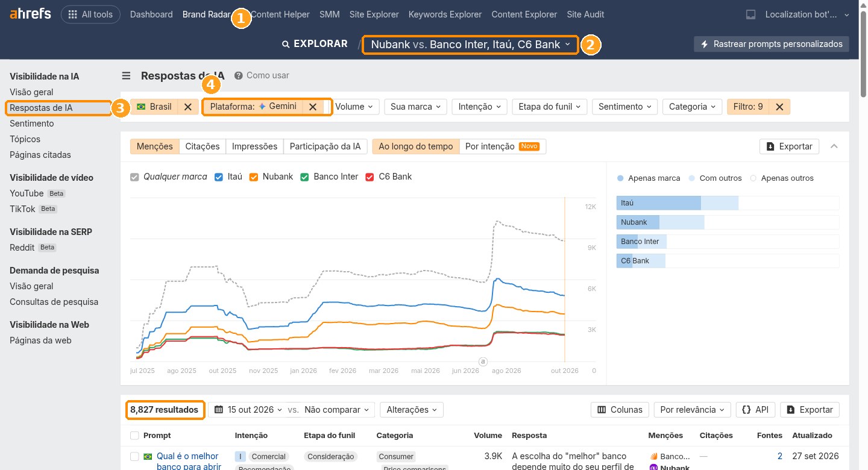Open the Sua marca filter dropdown
The width and height of the screenshot is (868, 470).
pos(415,107)
